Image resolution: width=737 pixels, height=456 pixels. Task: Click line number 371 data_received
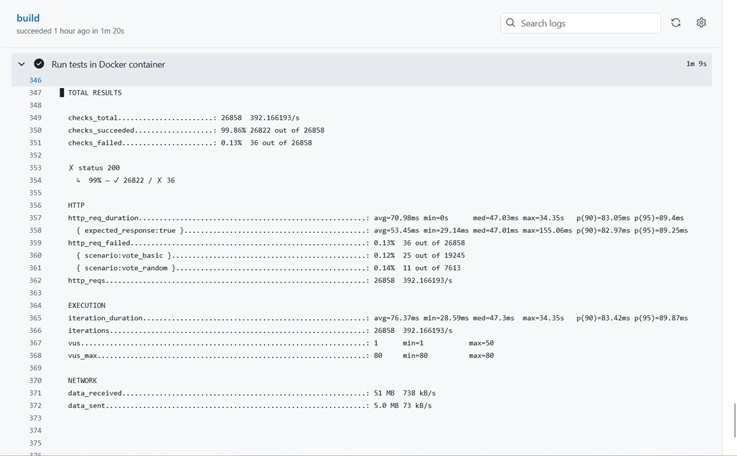[x=35, y=393]
